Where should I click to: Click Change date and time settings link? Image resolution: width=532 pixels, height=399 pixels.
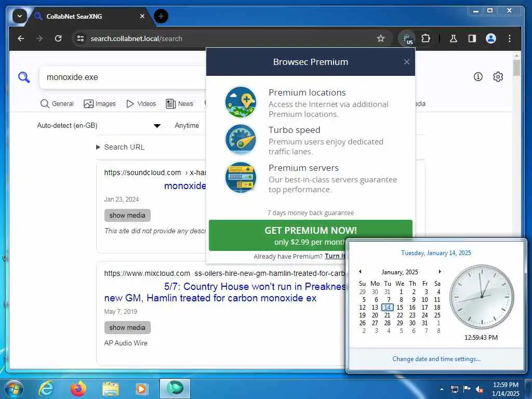(x=436, y=359)
